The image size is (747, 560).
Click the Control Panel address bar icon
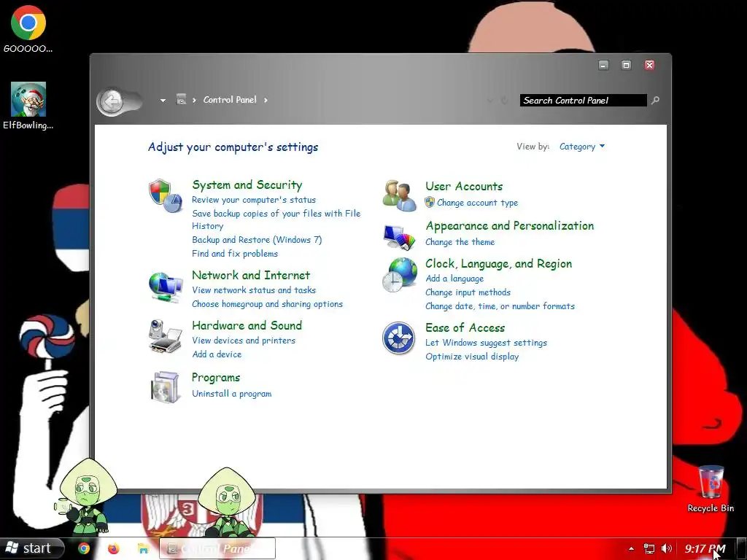181,99
